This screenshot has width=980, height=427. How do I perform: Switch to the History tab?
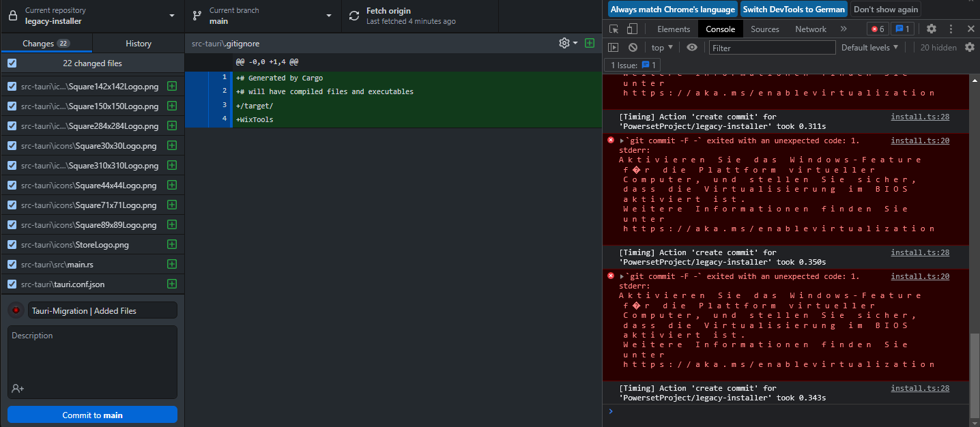click(x=139, y=43)
